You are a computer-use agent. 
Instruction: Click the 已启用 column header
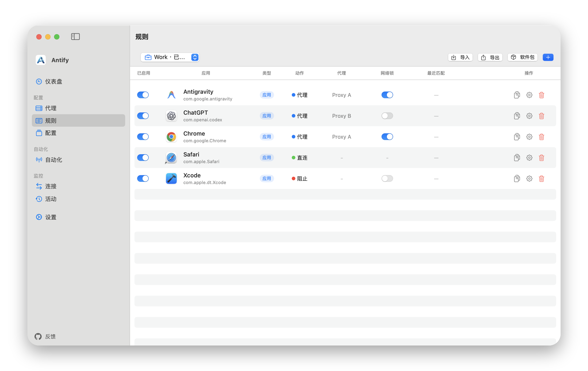(144, 73)
